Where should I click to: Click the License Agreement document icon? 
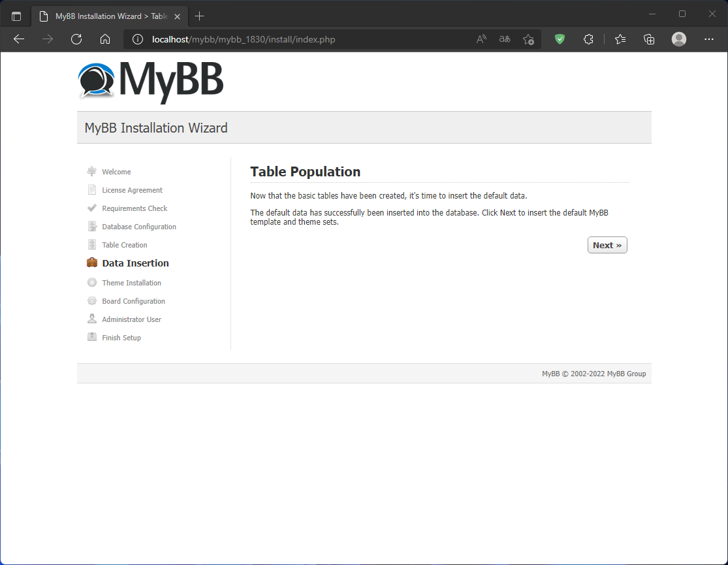click(x=92, y=189)
